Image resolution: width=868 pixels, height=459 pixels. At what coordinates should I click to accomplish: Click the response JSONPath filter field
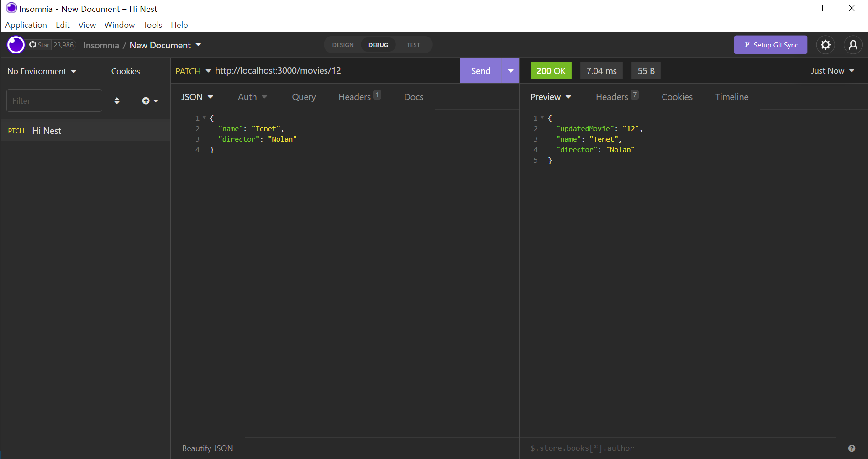point(685,448)
